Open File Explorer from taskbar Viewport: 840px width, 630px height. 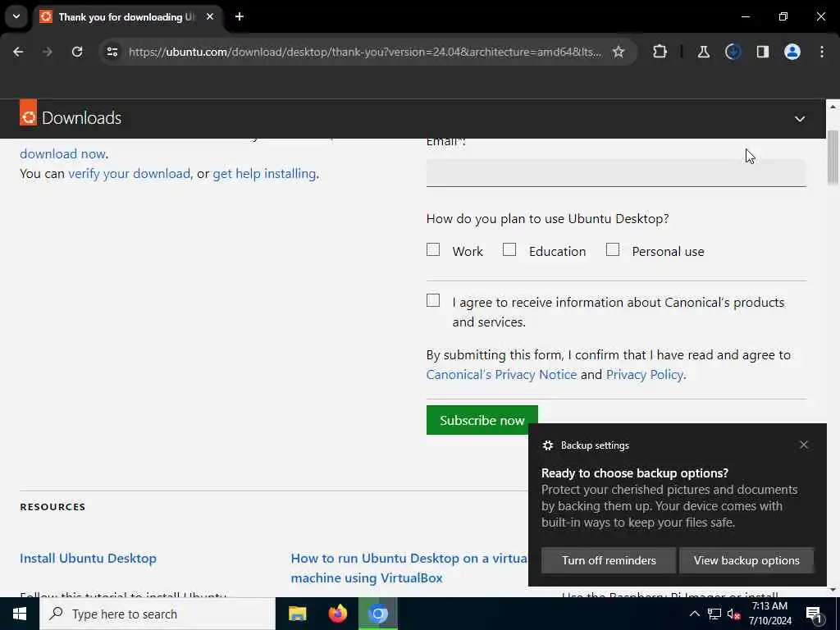click(297, 614)
